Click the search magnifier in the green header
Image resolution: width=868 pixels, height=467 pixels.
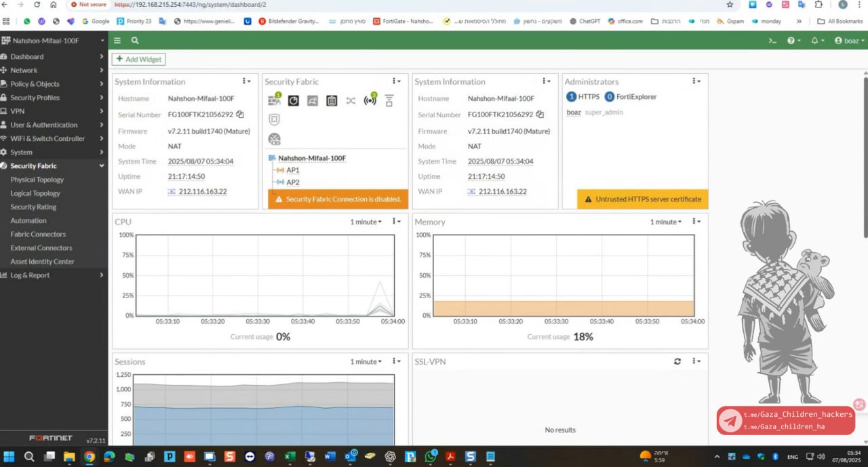pos(135,41)
